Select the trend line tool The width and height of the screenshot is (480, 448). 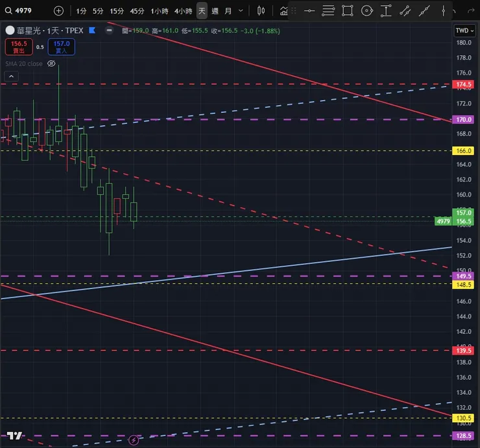[424, 11]
